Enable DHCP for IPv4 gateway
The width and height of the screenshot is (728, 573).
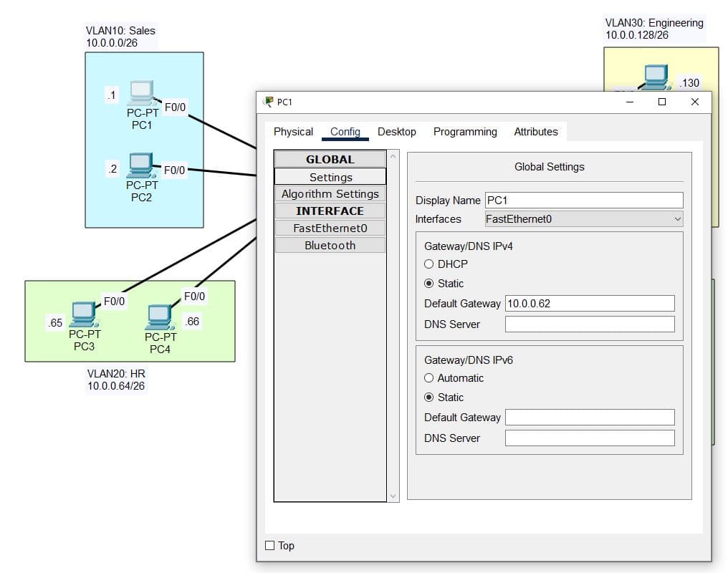pyautogui.click(x=429, y=264)
